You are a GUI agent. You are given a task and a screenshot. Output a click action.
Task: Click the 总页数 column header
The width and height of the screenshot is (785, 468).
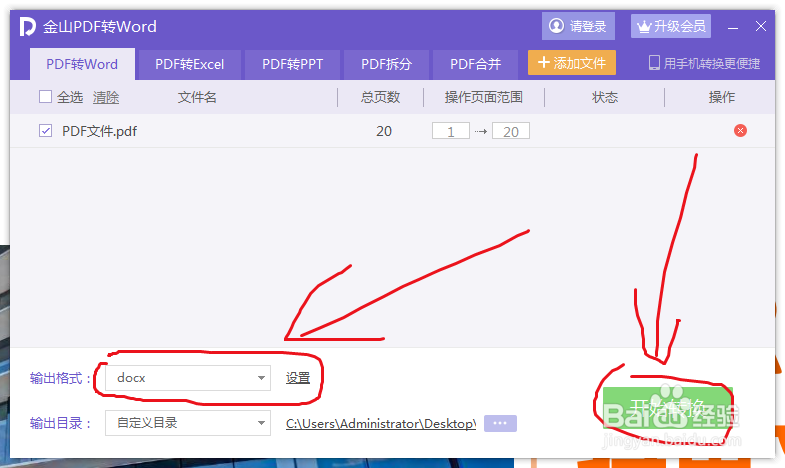click(380, 97)
